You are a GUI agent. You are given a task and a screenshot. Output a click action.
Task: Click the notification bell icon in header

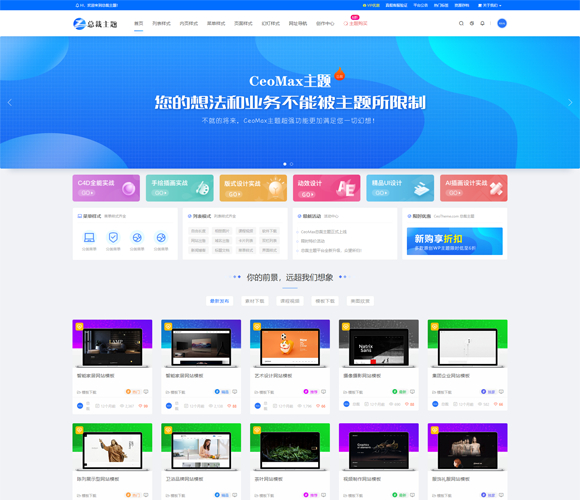click(x=482, y=23)
